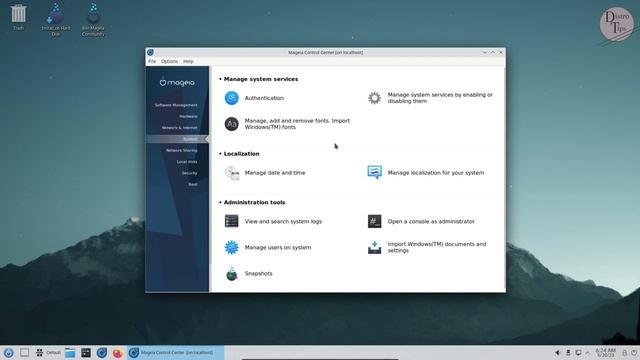Image resolution: width=640 pixels, height=360 pixels.
Task: Open the Snapshots text link
Action: [x=258, y=273]
